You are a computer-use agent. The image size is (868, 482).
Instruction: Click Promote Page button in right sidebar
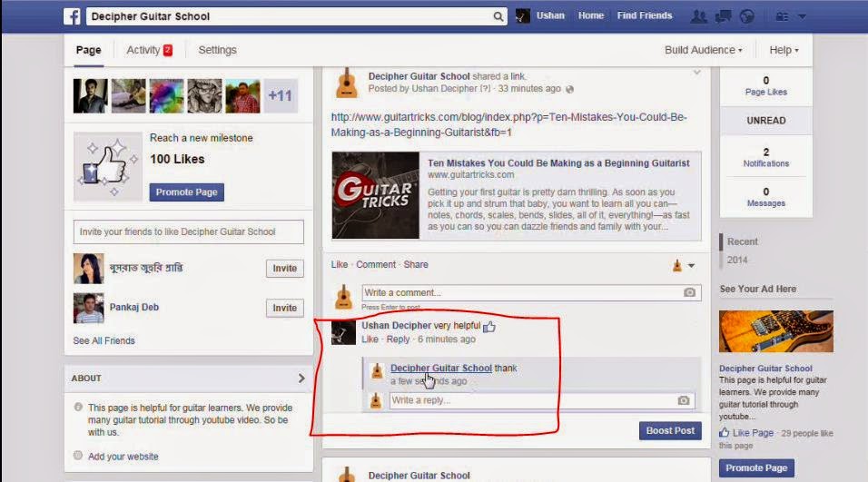756,468
